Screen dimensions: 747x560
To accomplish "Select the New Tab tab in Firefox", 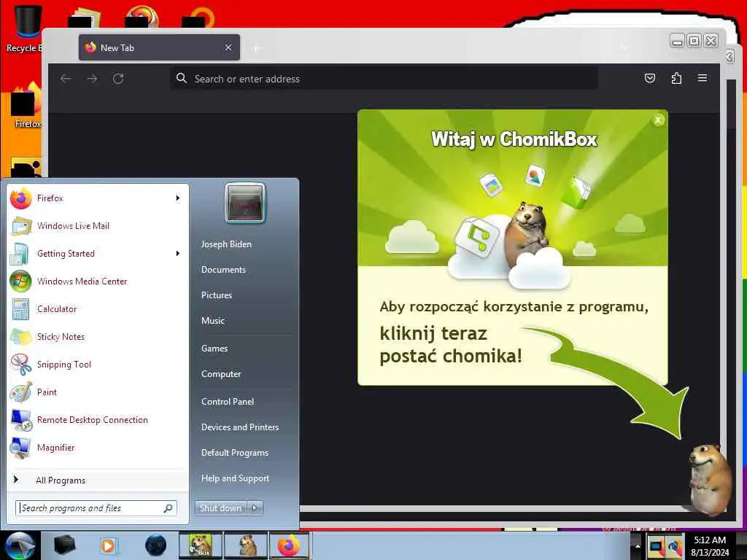I will pyautogui.click(x=160, y=47).
